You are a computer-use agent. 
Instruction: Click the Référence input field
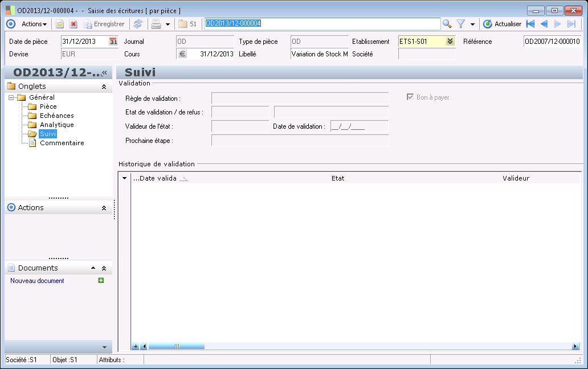[x=552, y=42]
